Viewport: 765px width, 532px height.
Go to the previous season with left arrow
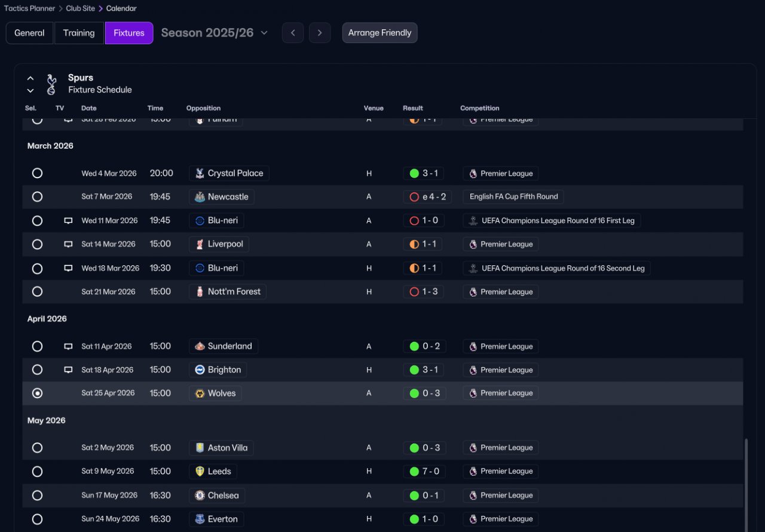point(293,33)
